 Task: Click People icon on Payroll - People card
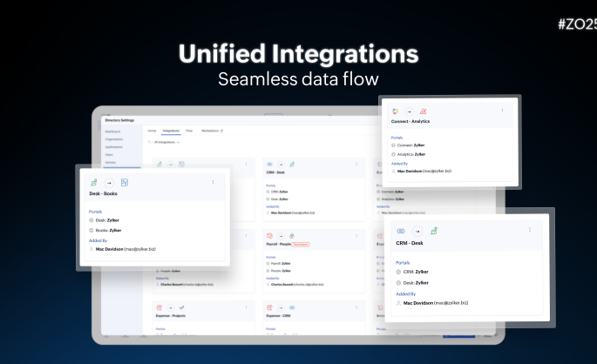(x=292, y=236)
